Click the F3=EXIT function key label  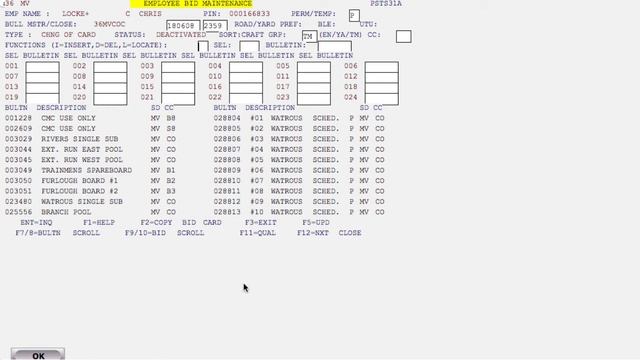coord(260,222)
